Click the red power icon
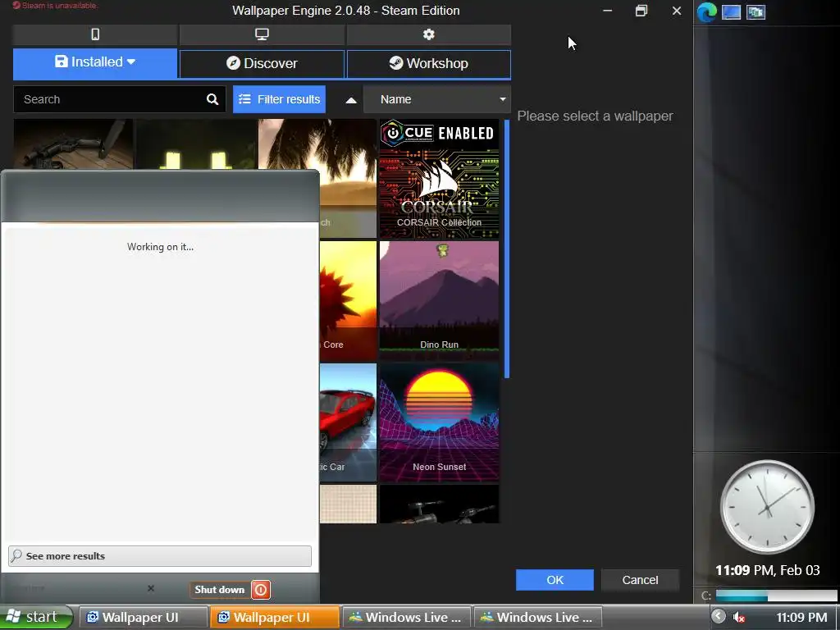840x630 pixels. click(261, 590)
